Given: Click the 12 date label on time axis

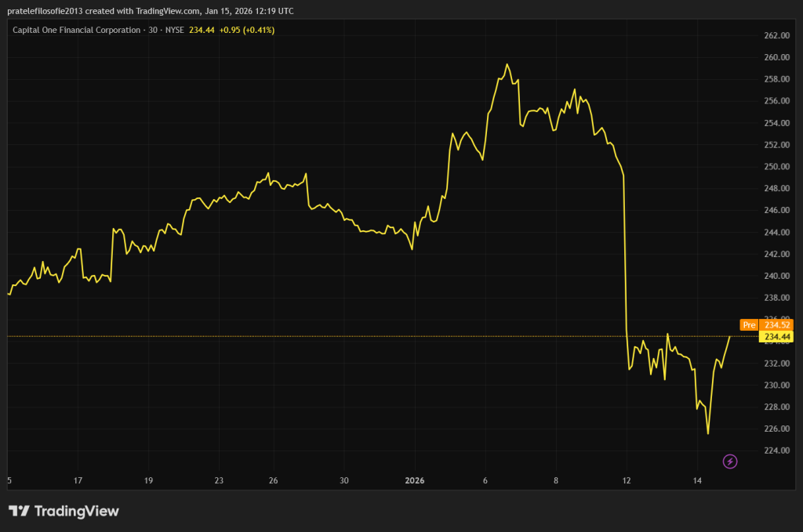Looking at the screenshot, I should [626, 480].
